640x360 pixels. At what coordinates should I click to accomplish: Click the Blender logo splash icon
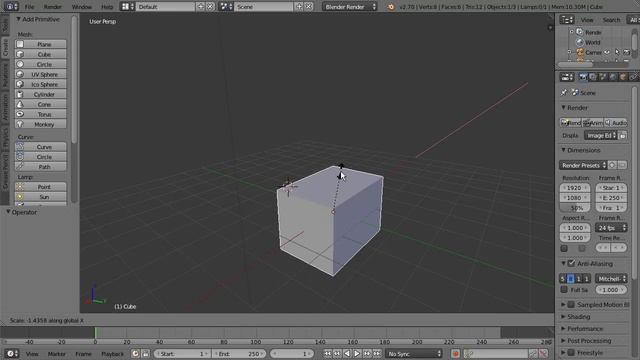[x=391, y=7]
